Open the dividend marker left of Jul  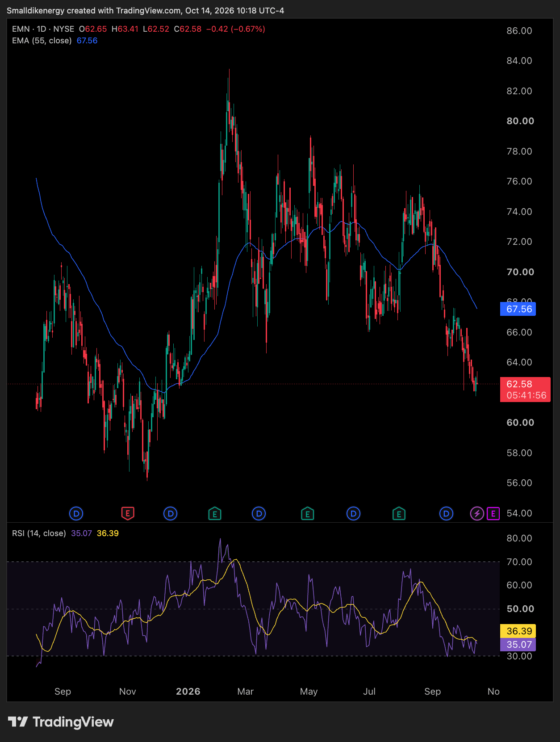[353, 514]
